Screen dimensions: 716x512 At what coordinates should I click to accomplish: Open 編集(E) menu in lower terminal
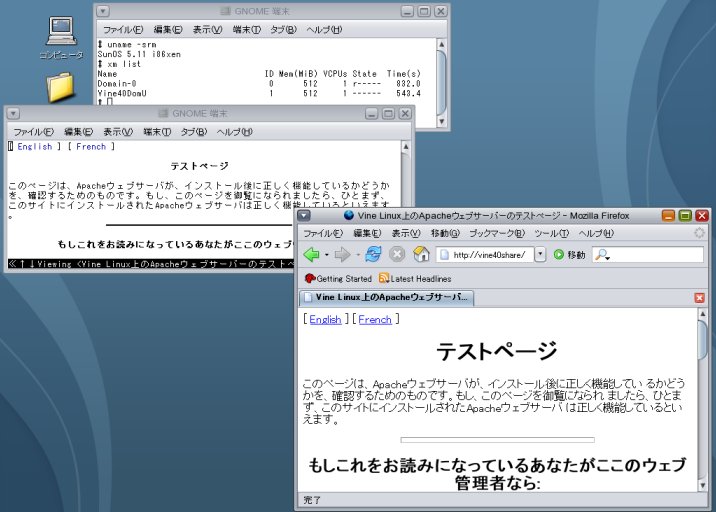[x=78, y=132]
